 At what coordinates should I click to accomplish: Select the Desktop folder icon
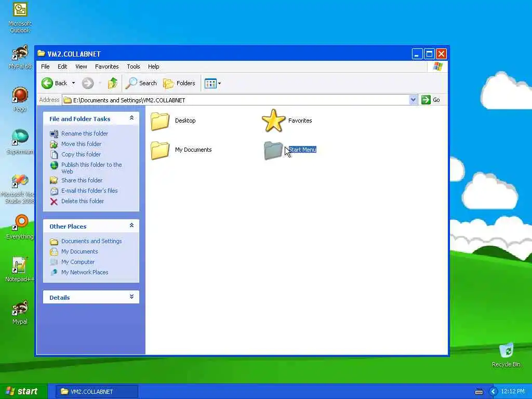(x=160, y=121)
